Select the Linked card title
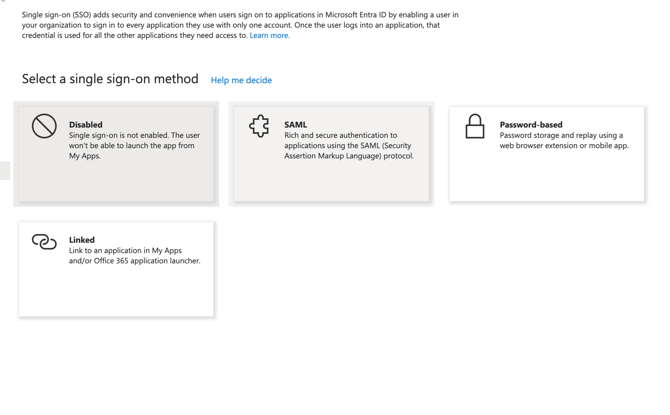Viewport: 670px width, 415px height. click(x=82, y=240)
